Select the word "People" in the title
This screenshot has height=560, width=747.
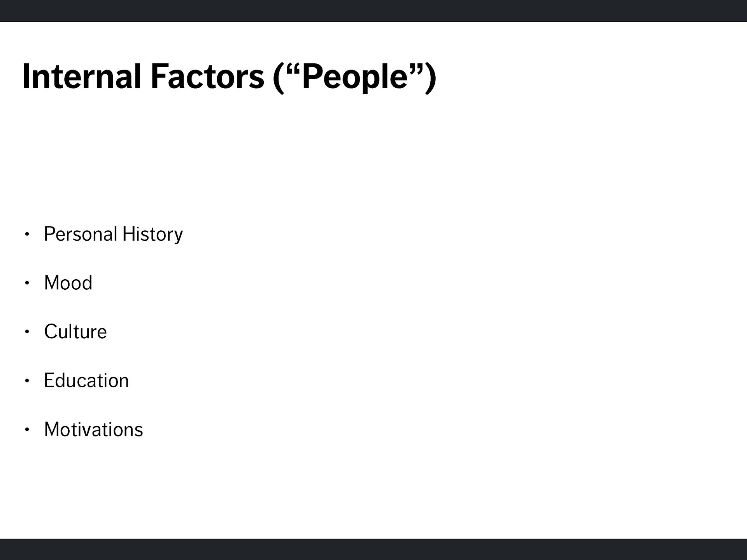pyautogui.click(x=354, y=77)
